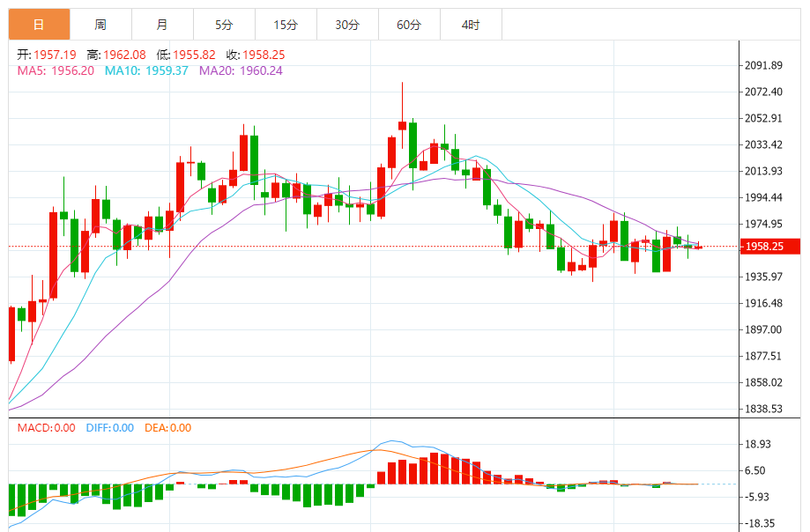Click the 1935.97 price axis label
Screen dimensions: 810x532
pos(763,277)
